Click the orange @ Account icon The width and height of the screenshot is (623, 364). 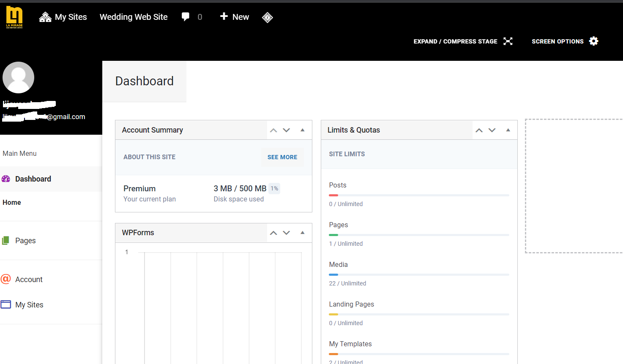(x=5, y=279)
